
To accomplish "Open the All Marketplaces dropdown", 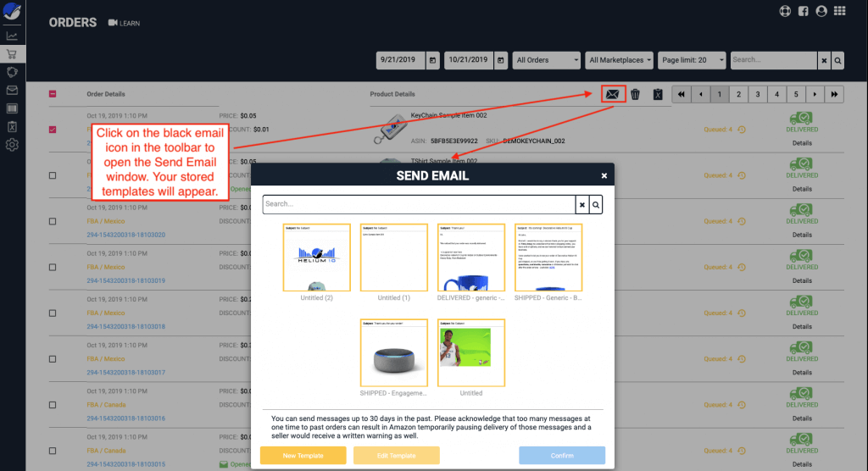I will point(620,60).
